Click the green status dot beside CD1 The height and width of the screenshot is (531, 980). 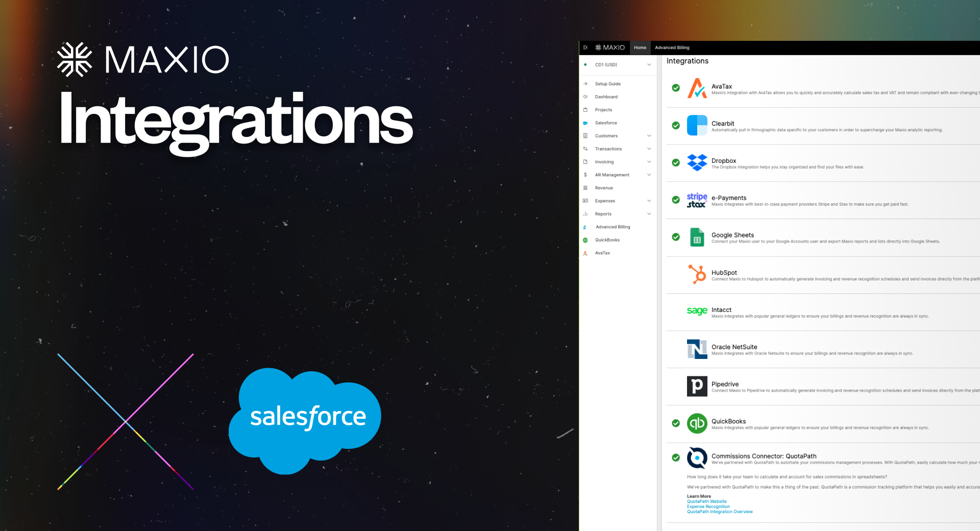[x=585, y=65]
